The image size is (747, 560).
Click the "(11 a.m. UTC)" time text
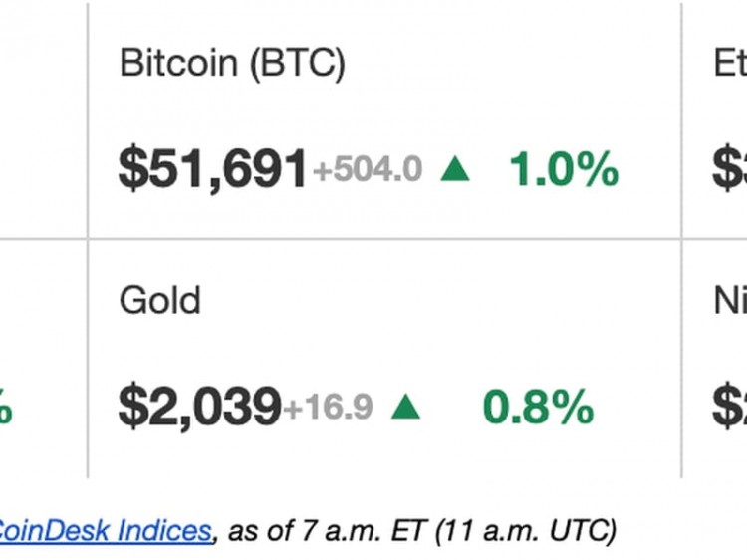(x=527, y=529)
